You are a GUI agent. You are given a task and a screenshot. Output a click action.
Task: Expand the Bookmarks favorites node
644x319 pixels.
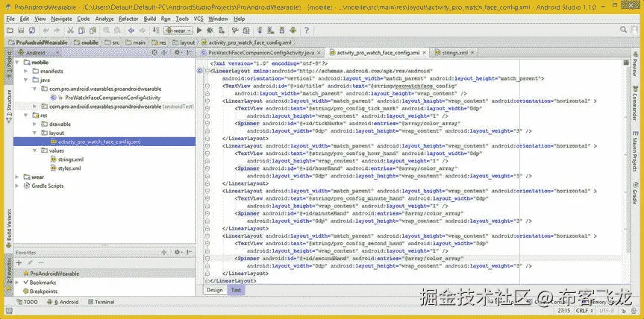pyautogui.click(x=17, y=282)
